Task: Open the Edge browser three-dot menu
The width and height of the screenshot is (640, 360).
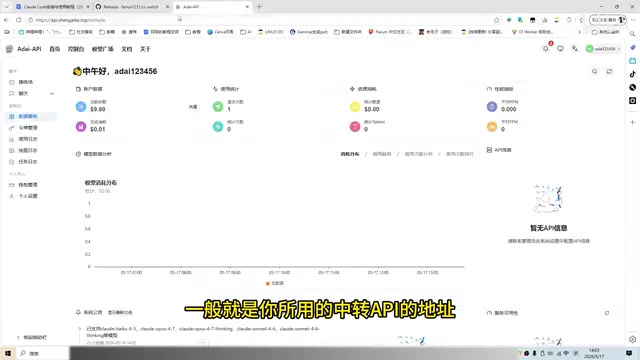Action: click(633, 20)
